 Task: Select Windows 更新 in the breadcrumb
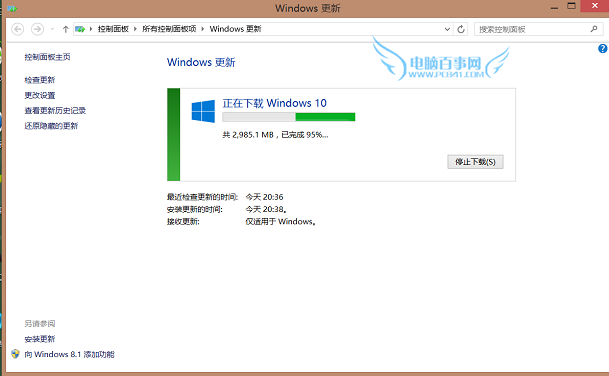click(235, 29)
